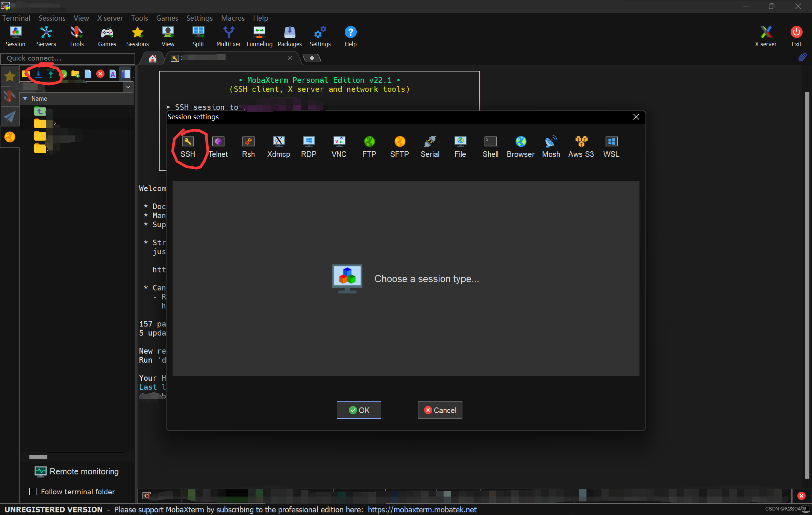
Task: Open a new tab with plus button
Action: point(312,58)
